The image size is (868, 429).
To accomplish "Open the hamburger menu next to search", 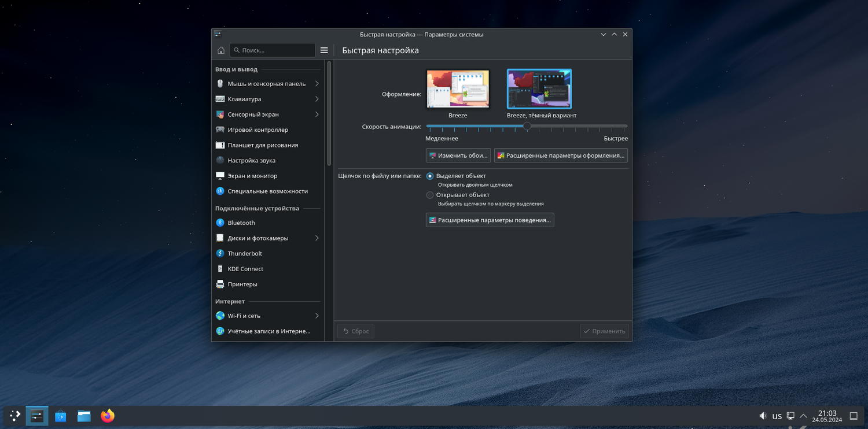I will (x=324, y=50).
